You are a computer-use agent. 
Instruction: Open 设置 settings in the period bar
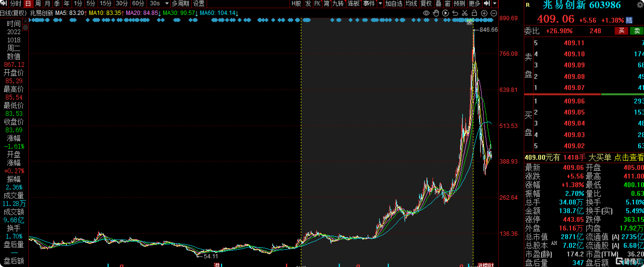[x=199, y=4]
